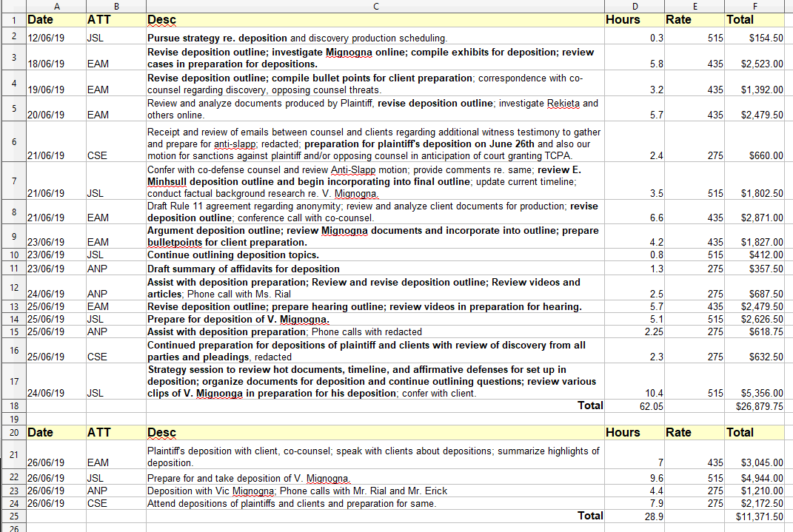Screen dimensions: 793x532
Task: Click the 'Date' heading cell in row 1
Action: pos(56,20)
